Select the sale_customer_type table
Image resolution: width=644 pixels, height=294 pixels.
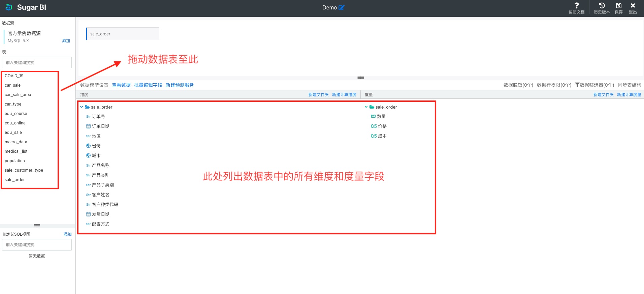24,170
